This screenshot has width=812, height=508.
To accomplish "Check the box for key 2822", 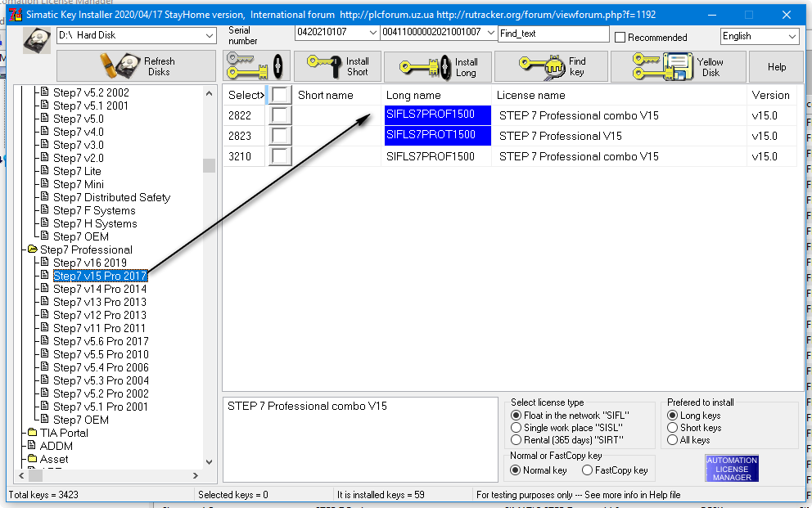I will pos(280,115).
